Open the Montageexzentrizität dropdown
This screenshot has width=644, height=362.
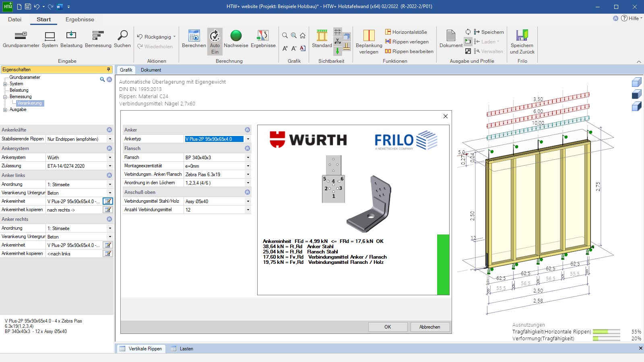(x=248, y=166)
